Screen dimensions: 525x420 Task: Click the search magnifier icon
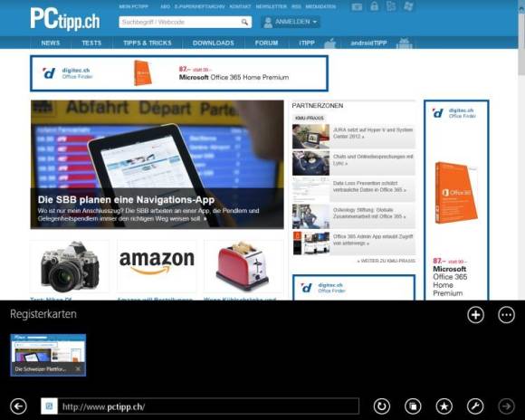(x=244, y=22)
